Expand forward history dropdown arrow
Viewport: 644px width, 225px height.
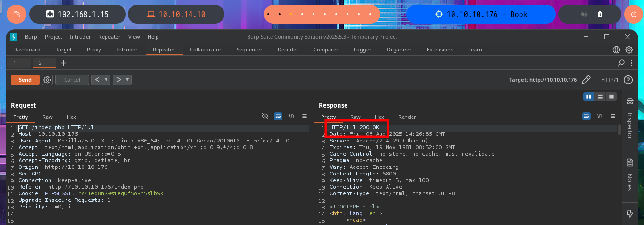(x=128, y=80)
